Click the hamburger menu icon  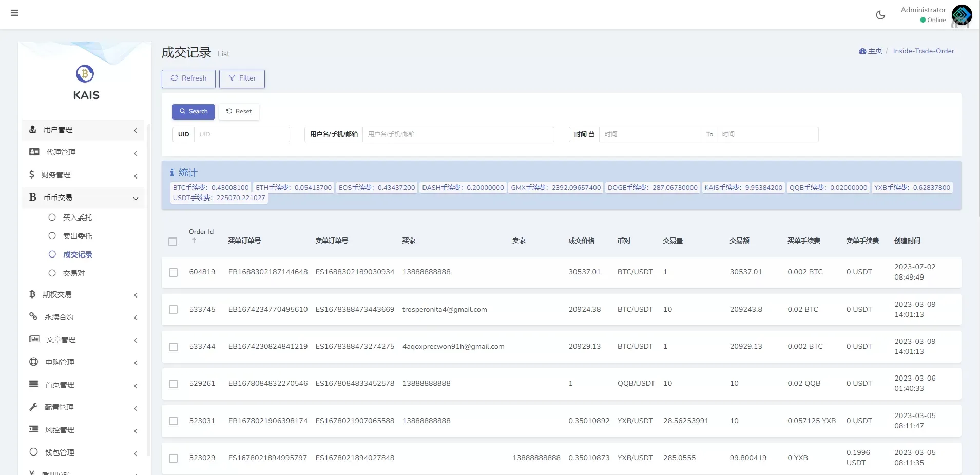tap(14, 13)
